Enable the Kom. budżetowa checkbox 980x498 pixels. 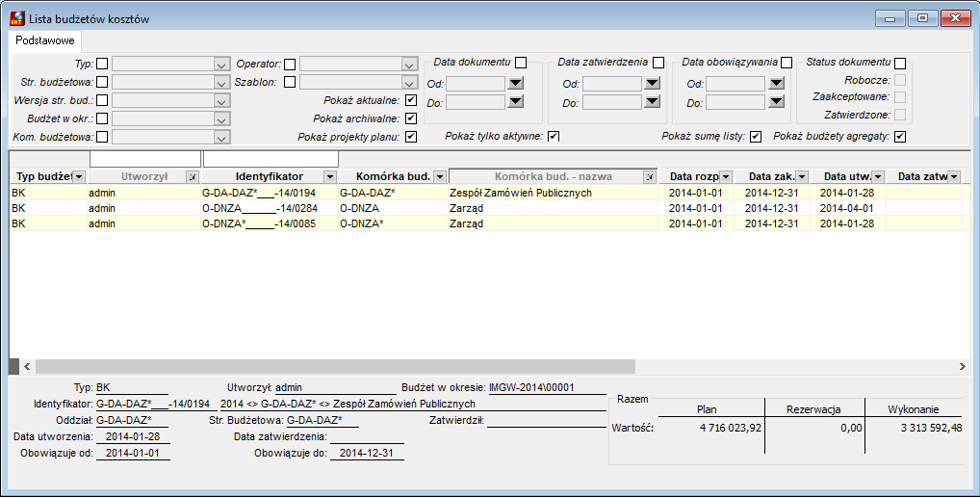pyautogui.click(x=102, y=137)
